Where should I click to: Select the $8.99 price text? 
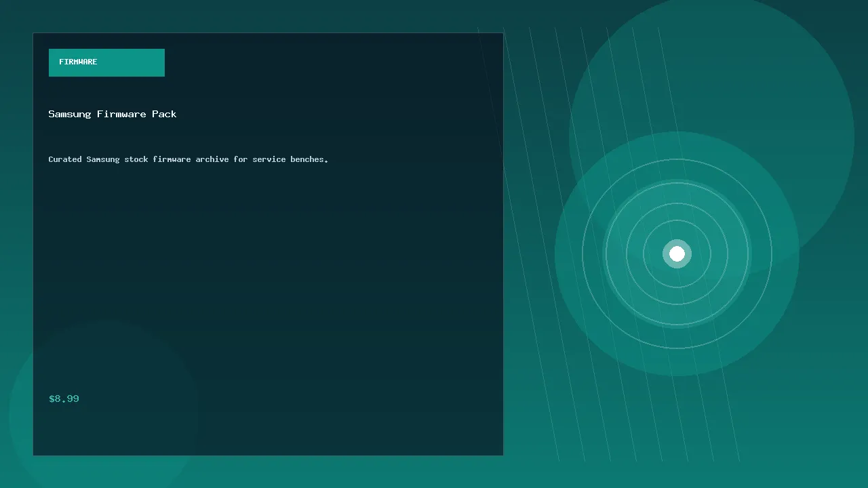pos(64,399)
